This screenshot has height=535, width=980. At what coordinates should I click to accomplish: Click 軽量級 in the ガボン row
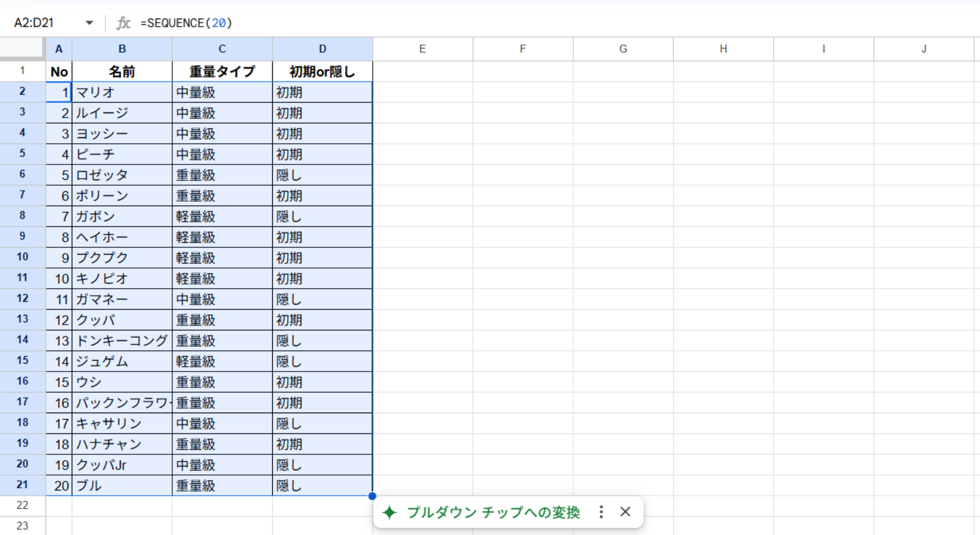pyautogui.click(x=222, y=216)
